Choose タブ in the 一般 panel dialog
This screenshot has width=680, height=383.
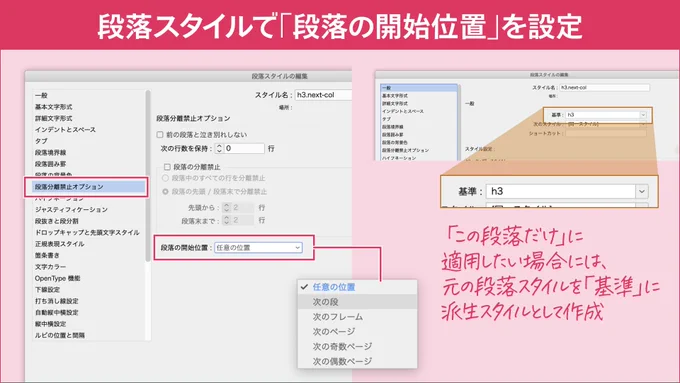click(386, 119)
